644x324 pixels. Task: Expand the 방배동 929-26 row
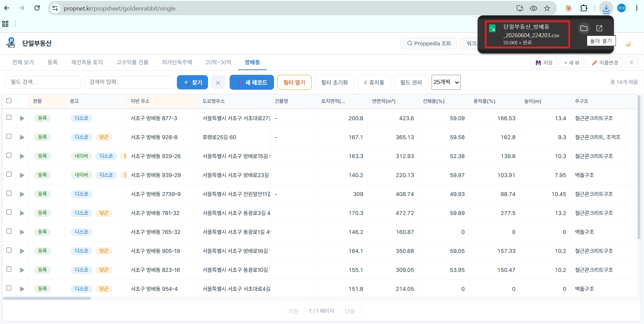22,156
